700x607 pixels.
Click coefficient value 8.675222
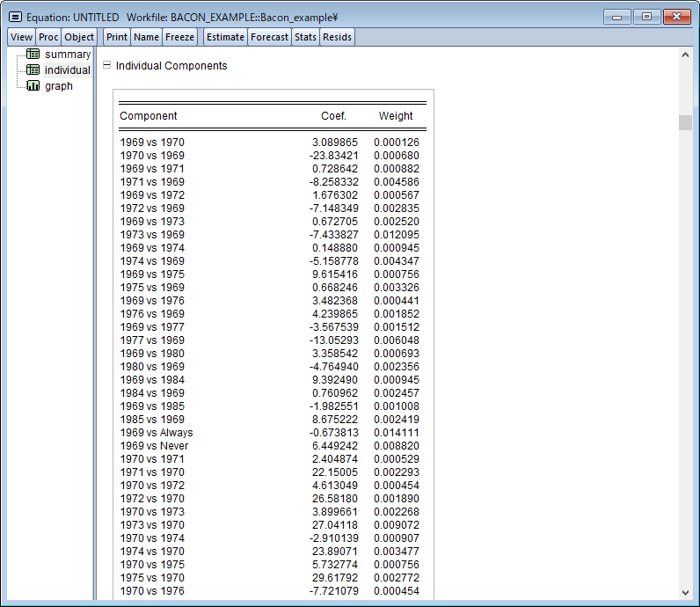click(x=335, y=419)
